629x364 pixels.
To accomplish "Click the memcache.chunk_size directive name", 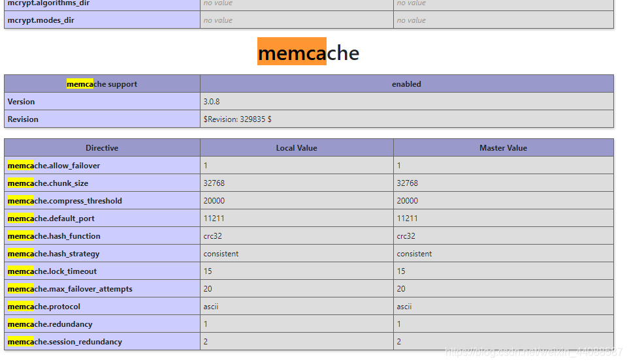I will coord(48,183).
